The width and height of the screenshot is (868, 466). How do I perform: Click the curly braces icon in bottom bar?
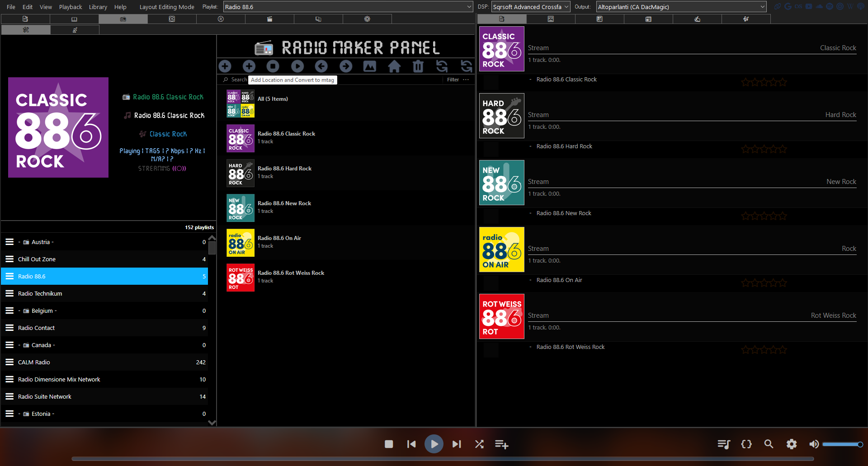click(x=746, y=444)
